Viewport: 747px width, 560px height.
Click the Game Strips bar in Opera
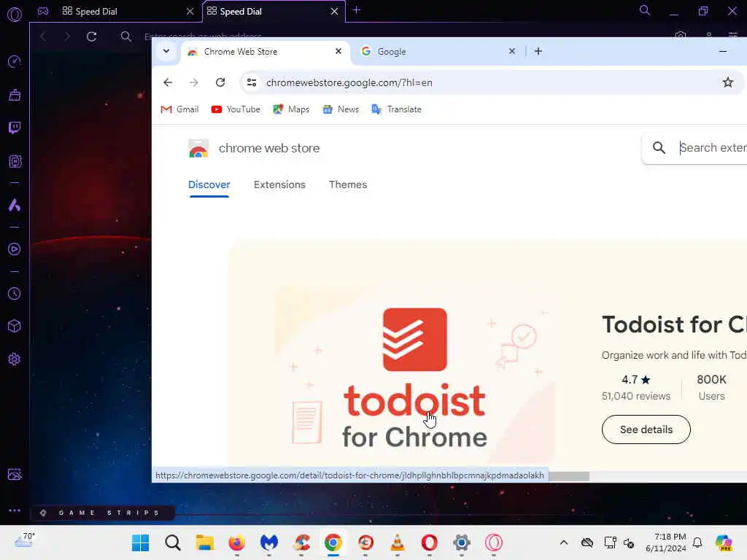pos(103,513)
